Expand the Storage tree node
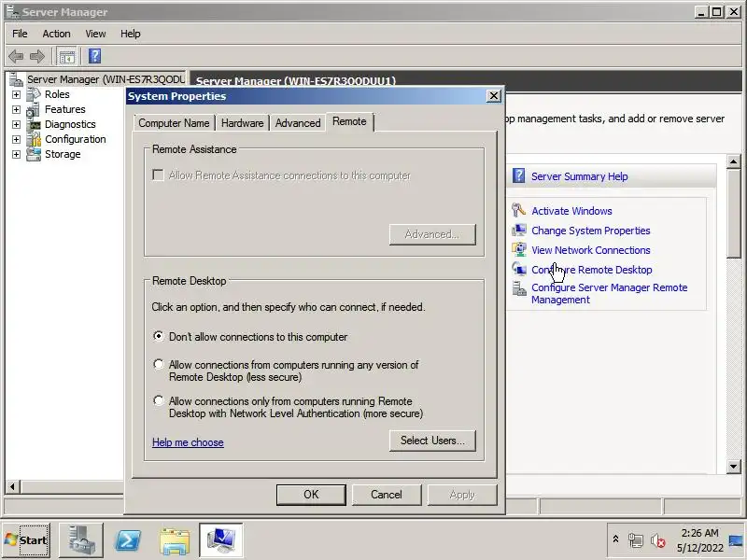The height and width of the screenshot is (560, 747). (x=16, y=154)
